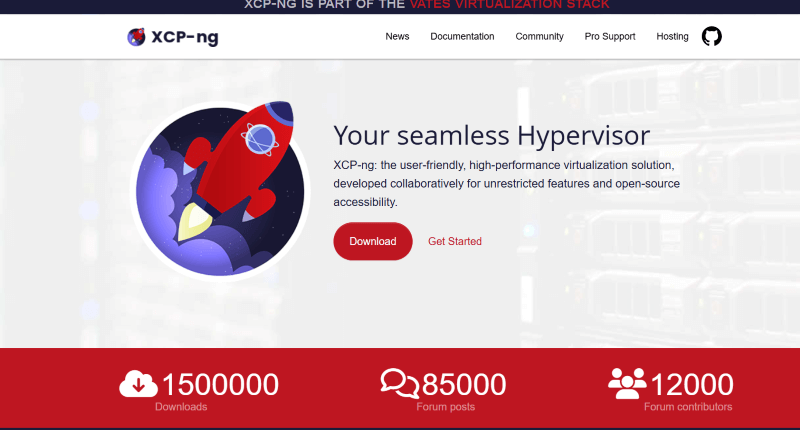Click the 1500000 downloads count

(x=220, y=384)
